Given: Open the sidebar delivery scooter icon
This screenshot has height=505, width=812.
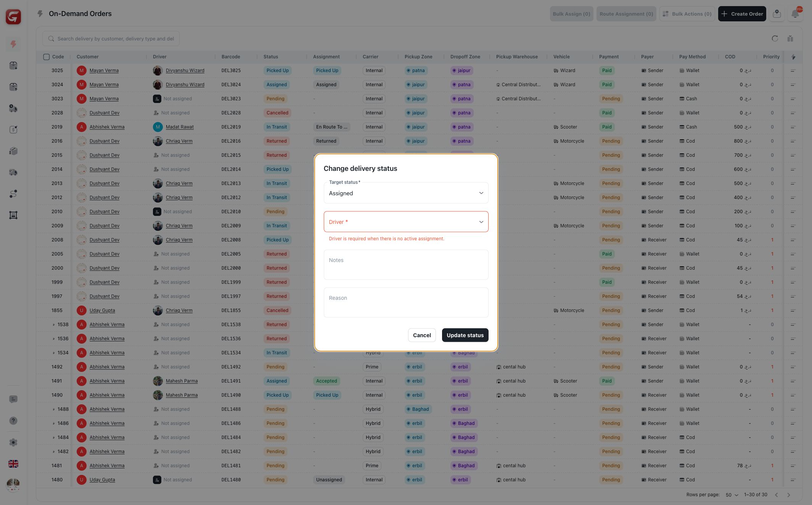Looking at the screenshot, I should coord(13,108).
